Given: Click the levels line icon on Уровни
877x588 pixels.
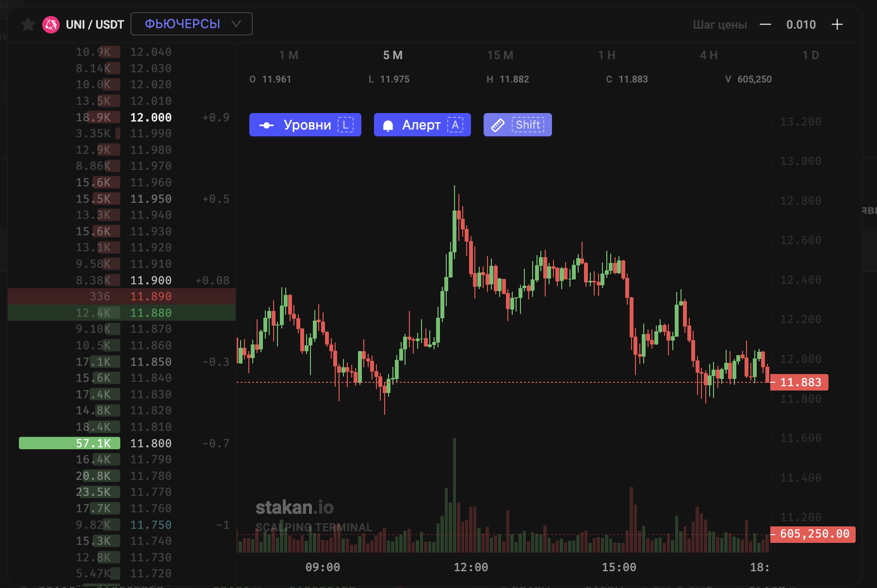Looking at the screenshot, I should coord(266,125).
